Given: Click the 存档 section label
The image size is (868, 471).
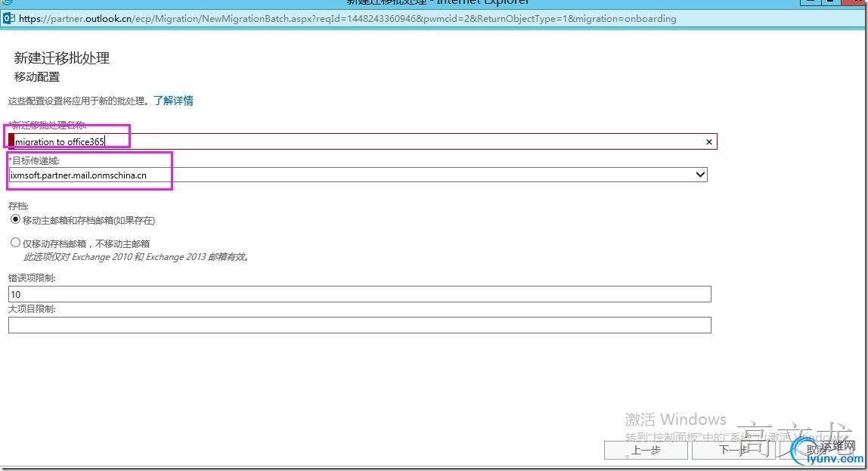Looking at the screenshot, I should [x=18, y=206].
